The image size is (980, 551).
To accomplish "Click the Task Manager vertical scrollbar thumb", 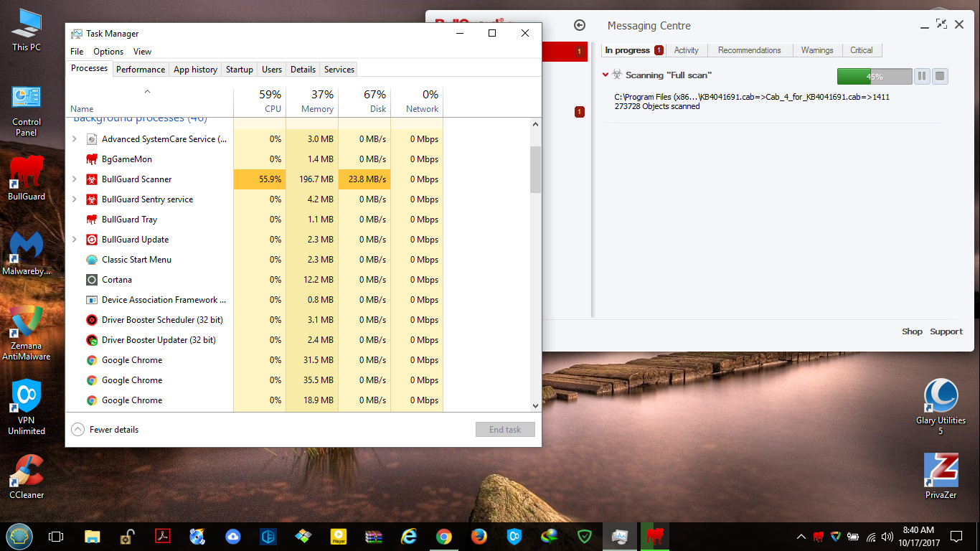I will [x=535, y=170].
